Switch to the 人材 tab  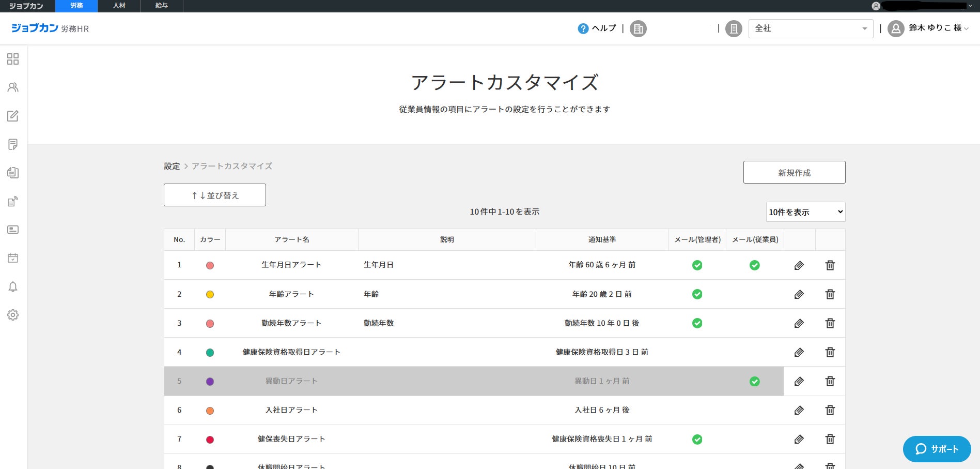click(119, 6)
